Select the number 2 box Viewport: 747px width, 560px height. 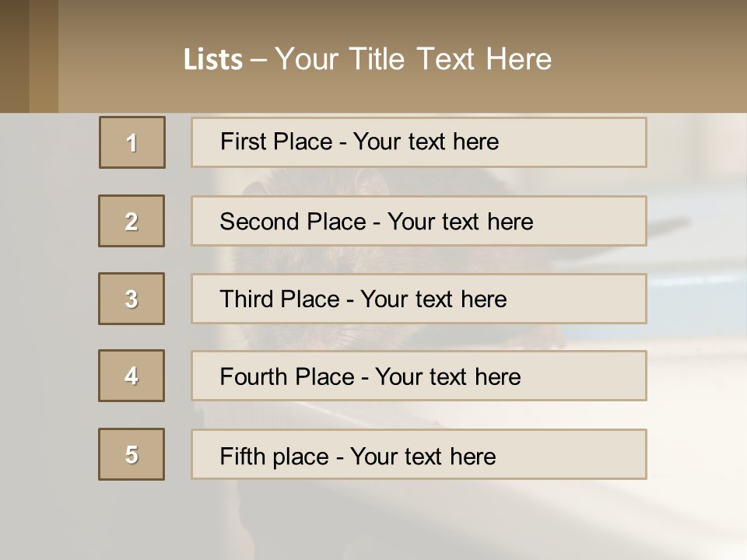(x=132, y=221)
